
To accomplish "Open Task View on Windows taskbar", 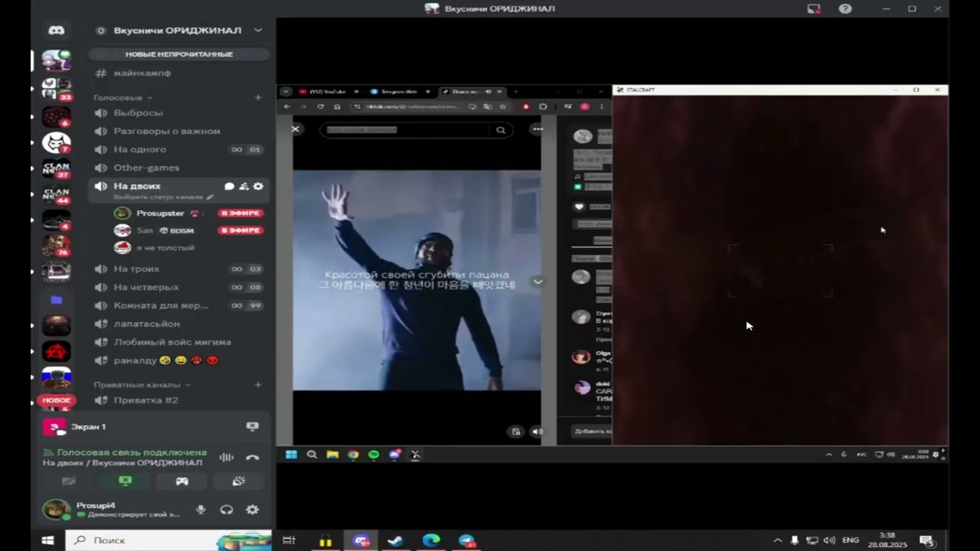I will point(289,540).
